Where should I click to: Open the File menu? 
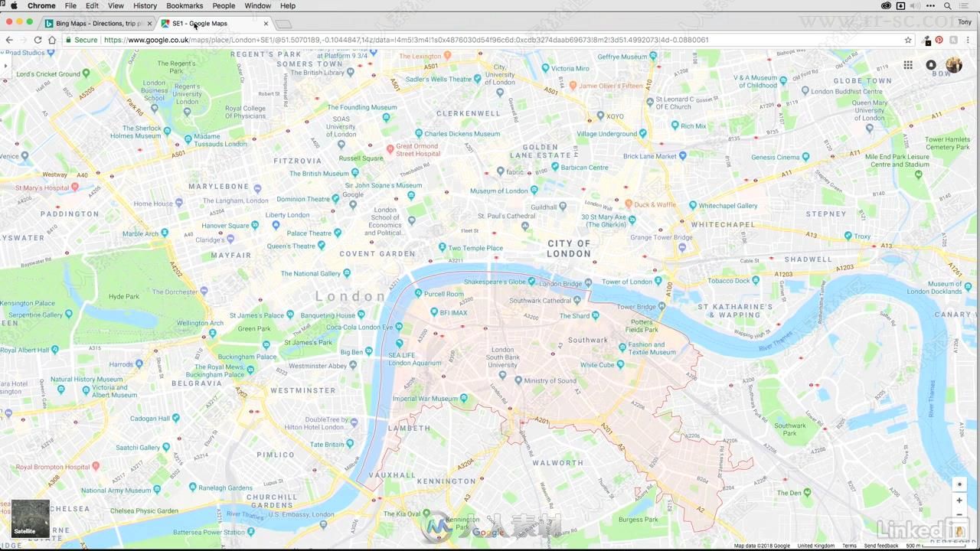pyautogui.click(x=70, y=5)
